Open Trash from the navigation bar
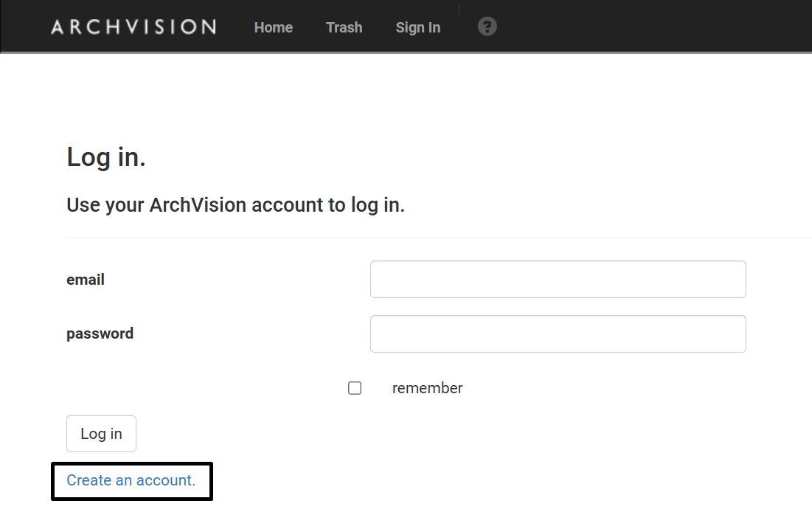 click(x=344, y=27)
